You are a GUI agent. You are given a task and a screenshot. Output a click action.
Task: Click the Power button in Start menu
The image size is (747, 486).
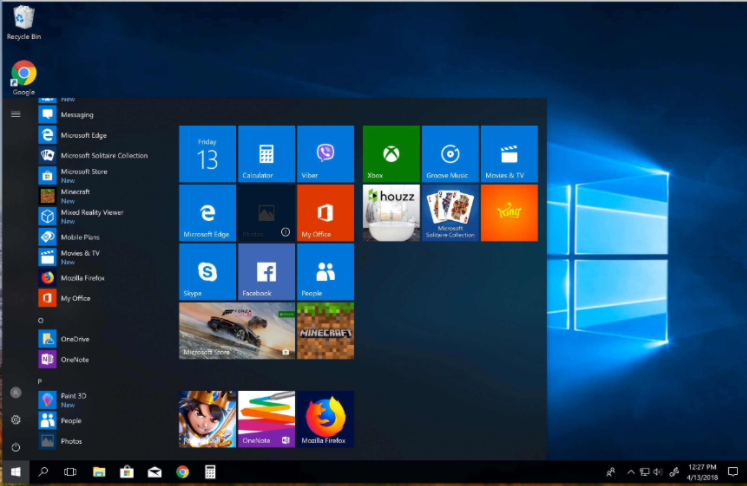coord(16,447)
